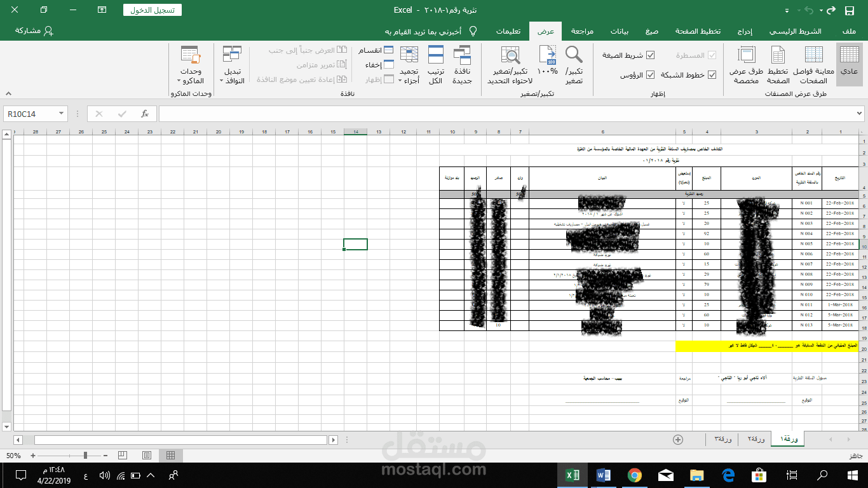Click the 50% zoom level label
Viewport: 868px width, 488px height.
tap(13, 456)
